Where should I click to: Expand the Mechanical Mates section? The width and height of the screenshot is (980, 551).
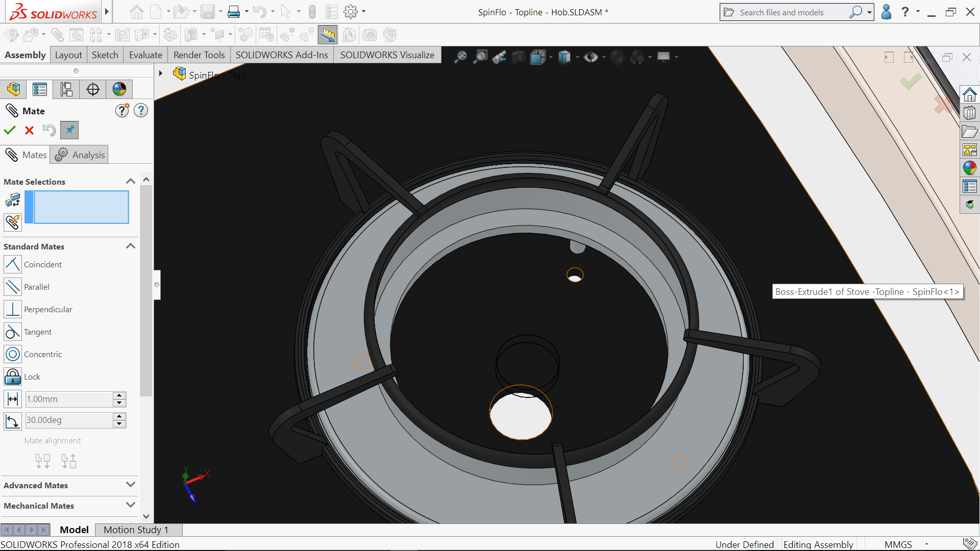pyautogui.click(x=130, y=505)
